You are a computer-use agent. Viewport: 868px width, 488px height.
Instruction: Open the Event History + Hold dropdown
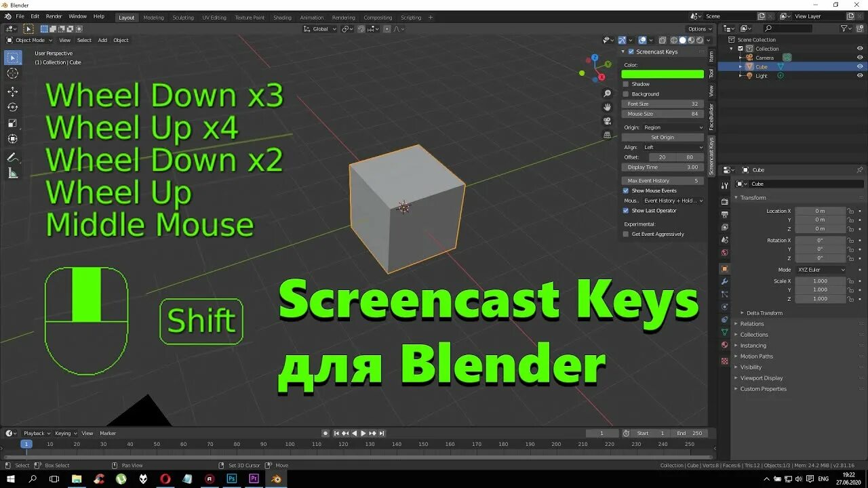[673, 201]
